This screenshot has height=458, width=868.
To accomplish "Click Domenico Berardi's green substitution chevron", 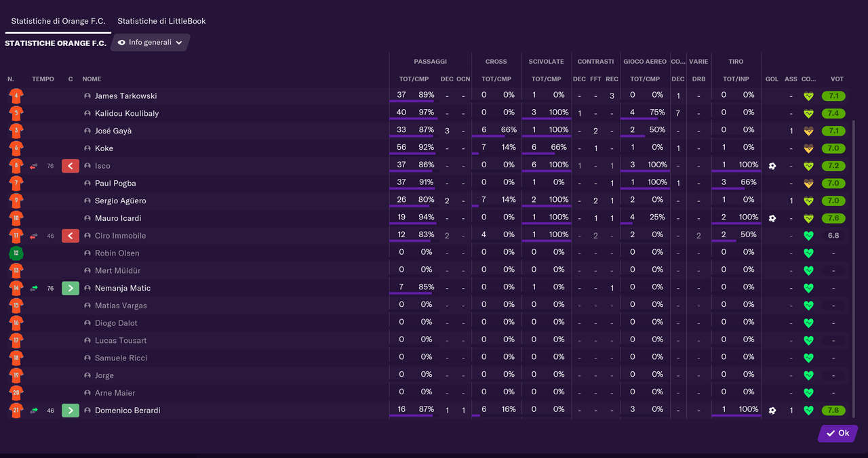I will point(71,411).
